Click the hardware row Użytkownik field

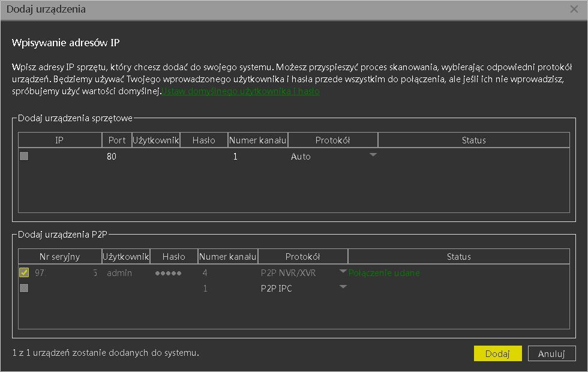(156, 157)
